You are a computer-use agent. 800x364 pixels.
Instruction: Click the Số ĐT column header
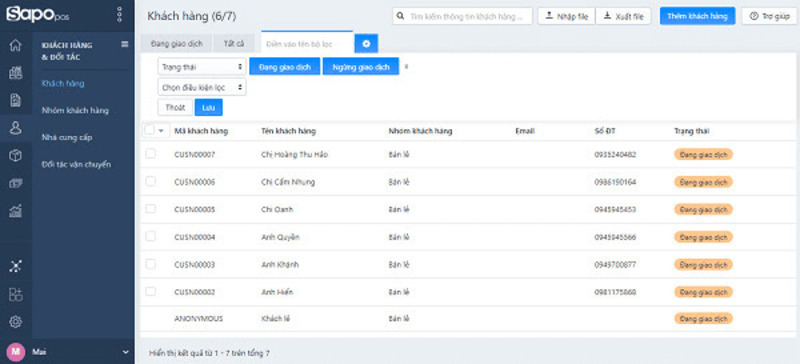[x=605, y=131]
